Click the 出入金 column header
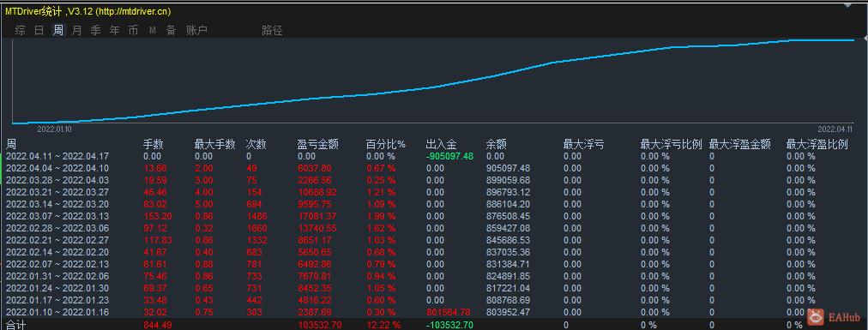 (441, 145)
